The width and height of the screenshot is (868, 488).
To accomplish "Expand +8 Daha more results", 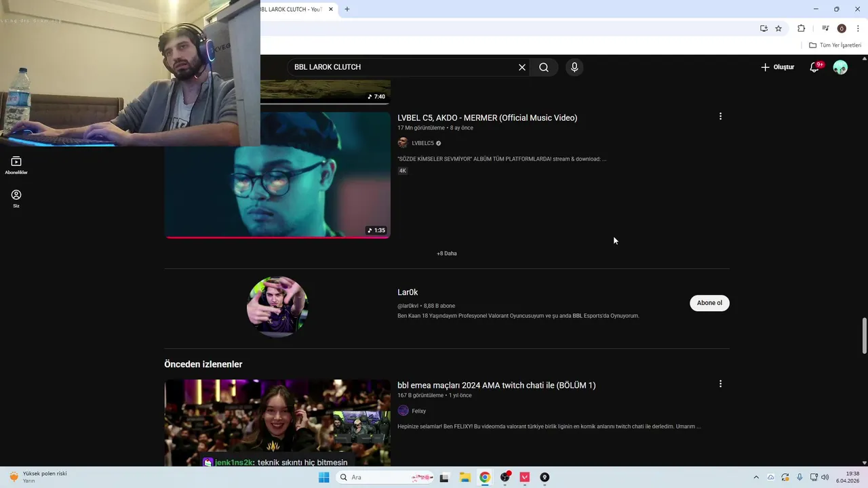I will coord(447,253).
